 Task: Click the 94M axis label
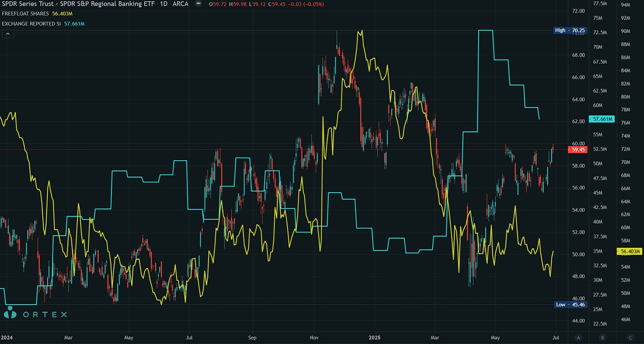pos(625,5)
